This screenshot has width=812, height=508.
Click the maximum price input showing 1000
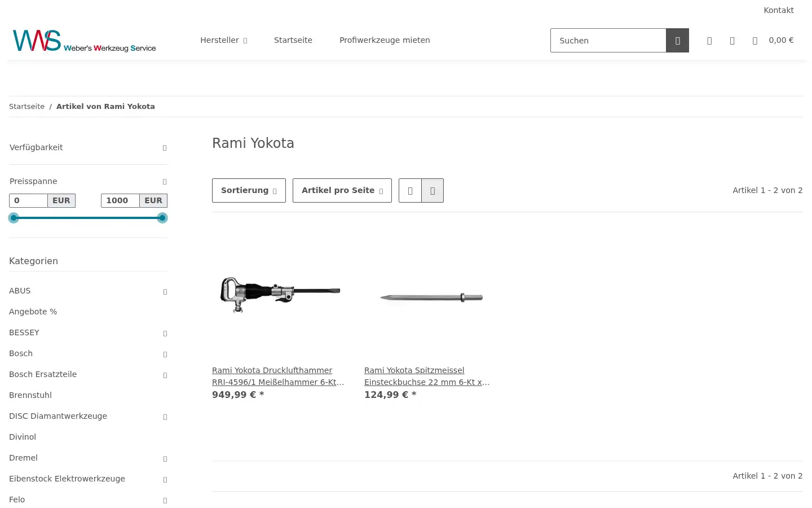(x=120, y=200)
